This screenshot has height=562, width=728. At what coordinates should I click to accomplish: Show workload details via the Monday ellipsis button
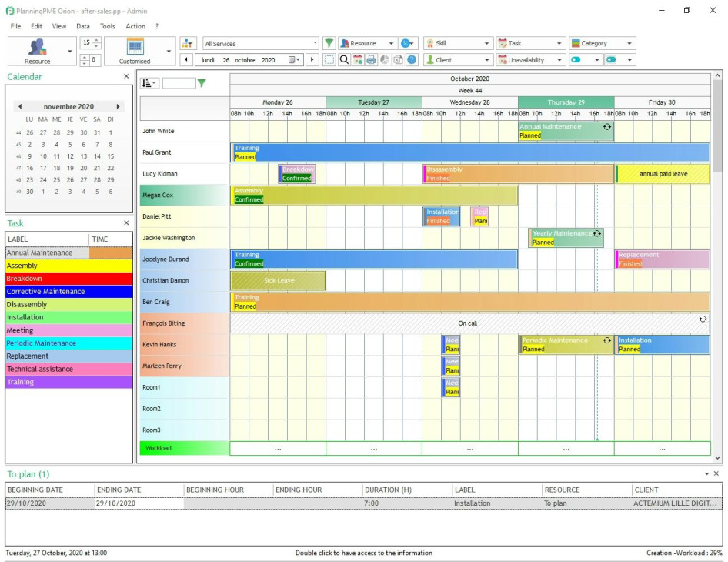tap(277, 447)
